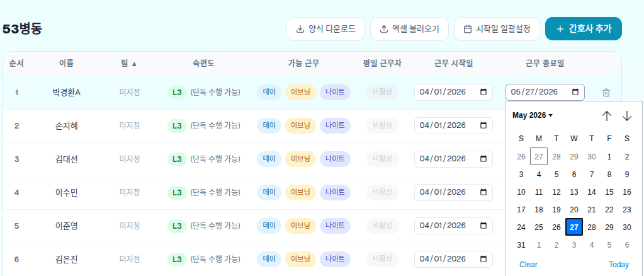
Task: Toggle 평일 근무자 비활성 for 박경환A
Action: pos(382,92)
